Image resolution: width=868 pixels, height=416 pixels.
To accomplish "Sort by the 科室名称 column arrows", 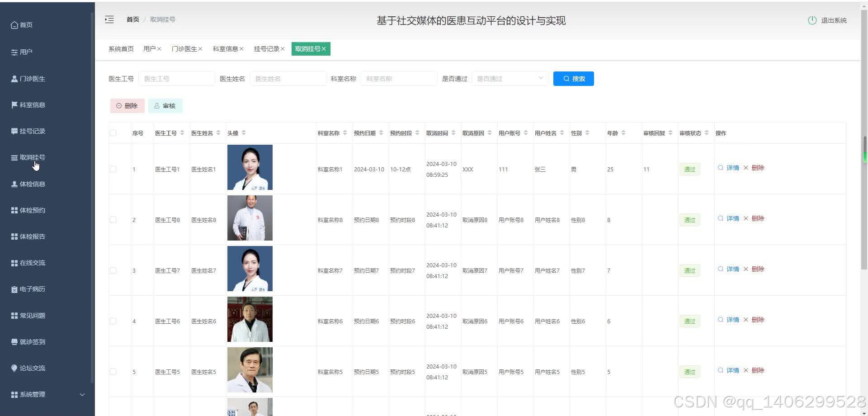I will (x=345, y=133).
